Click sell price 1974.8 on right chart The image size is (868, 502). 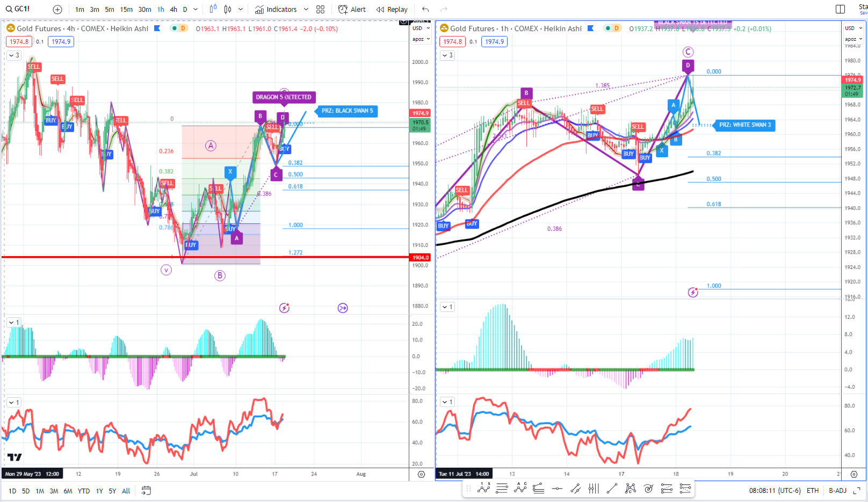point(452,42)
